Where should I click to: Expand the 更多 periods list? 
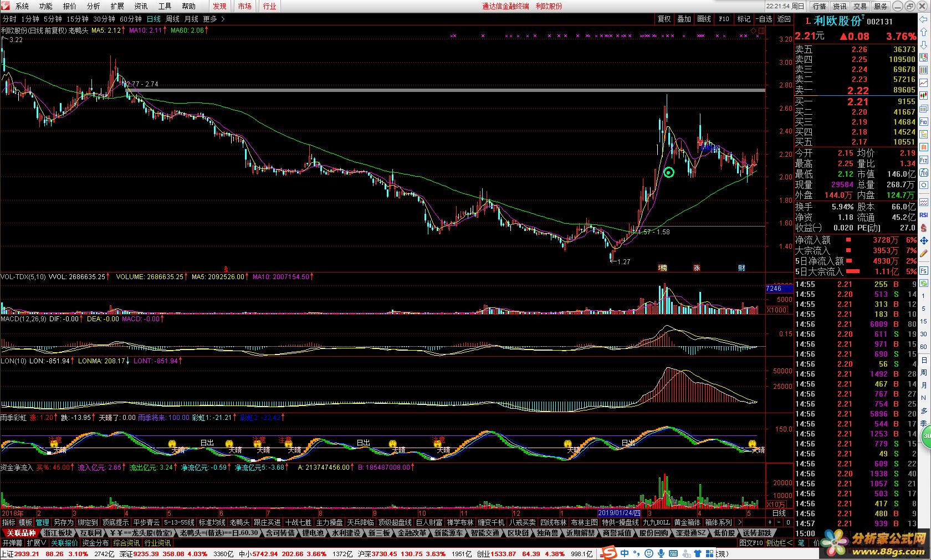point(213,19)
